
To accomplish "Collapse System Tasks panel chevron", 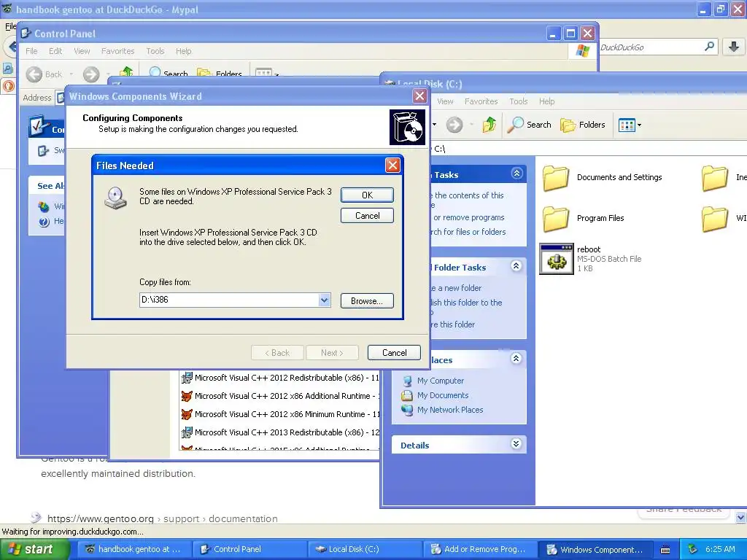I will pyautogui.click(x=517, y=174).
